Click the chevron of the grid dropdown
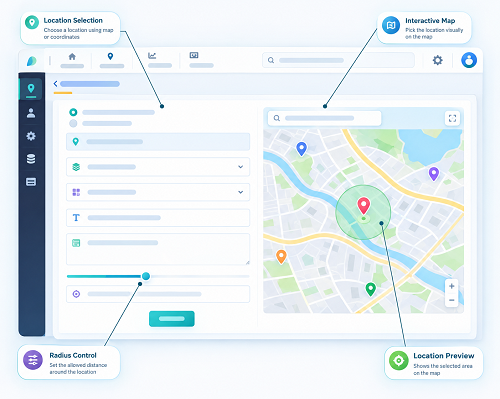500x399 pixels. (240, 192)
